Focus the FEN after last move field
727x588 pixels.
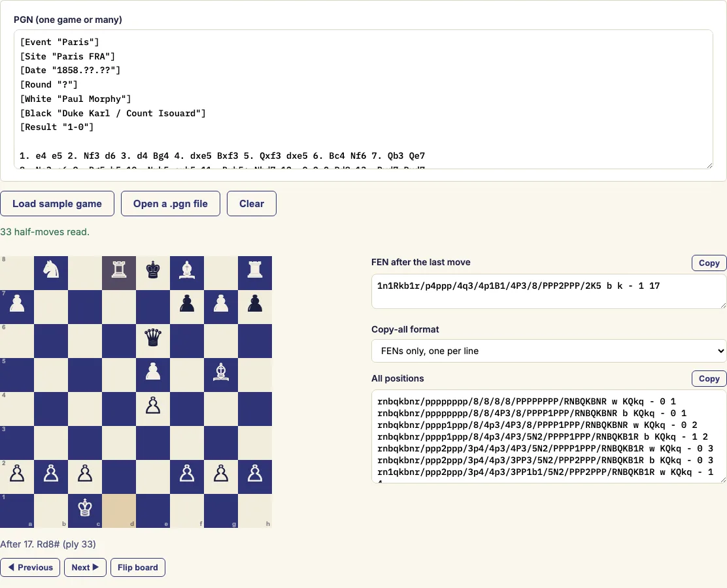549,291
